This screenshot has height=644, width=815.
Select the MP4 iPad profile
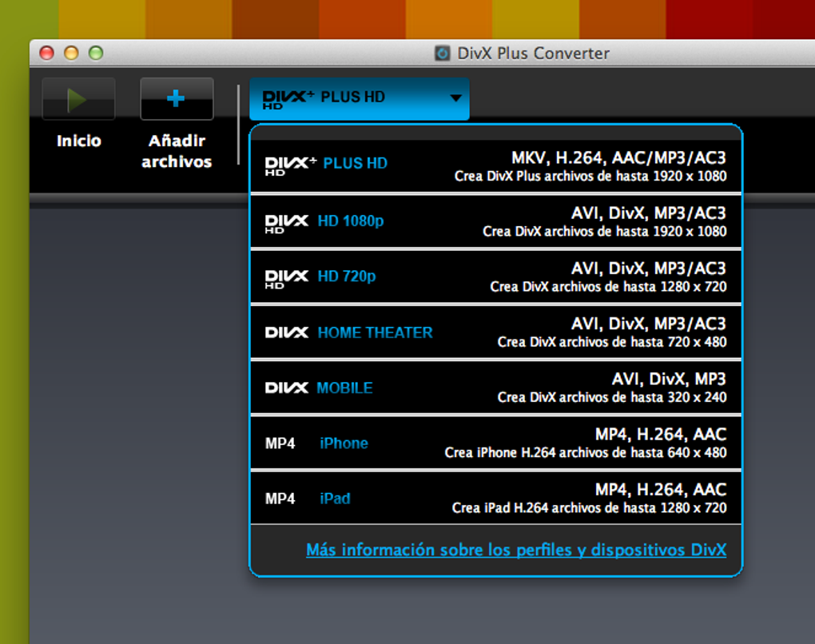point(496,499)
